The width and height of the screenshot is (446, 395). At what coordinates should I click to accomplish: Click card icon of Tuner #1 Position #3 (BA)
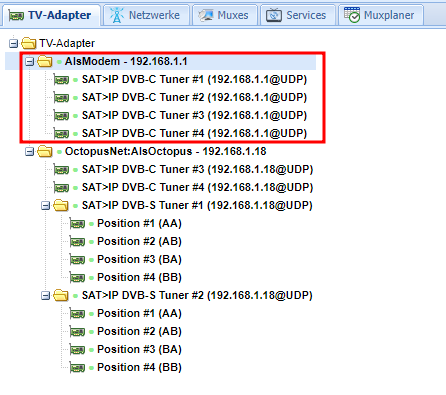point(78,260)
